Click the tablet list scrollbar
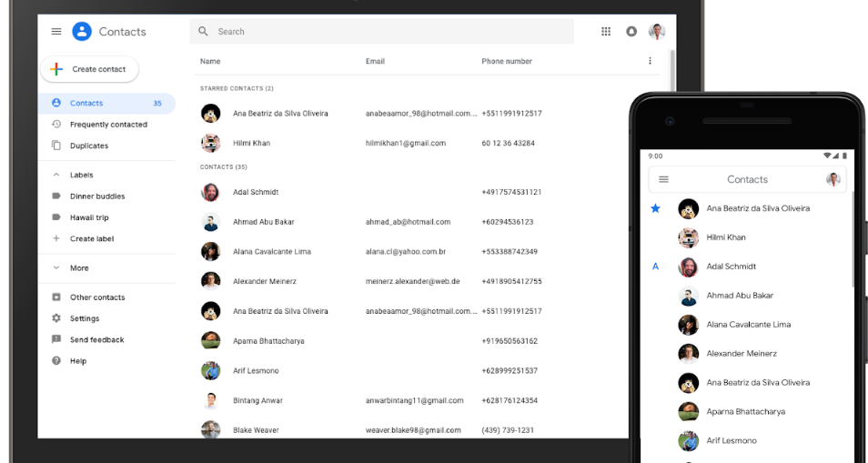Image resolution: width=868 pixels, height=463 pixels. click(x=672, y=69)
